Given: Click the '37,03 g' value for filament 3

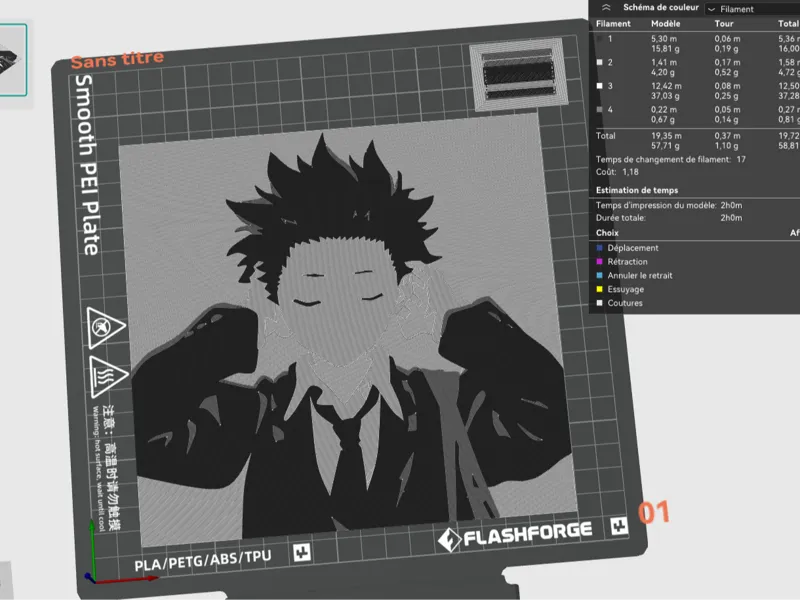Looking at the screenshot, I should click(665, 96).
